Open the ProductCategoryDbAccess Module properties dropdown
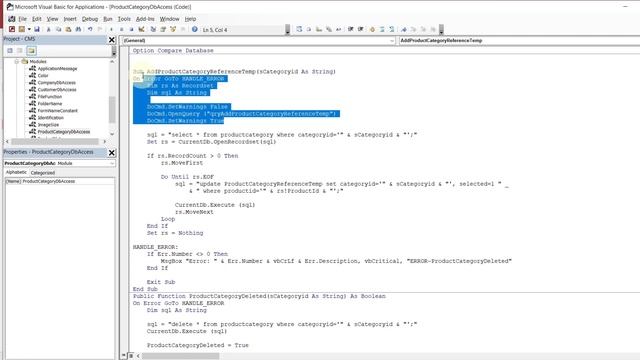Viewport: 640px width, 360px height. [112, 163]
